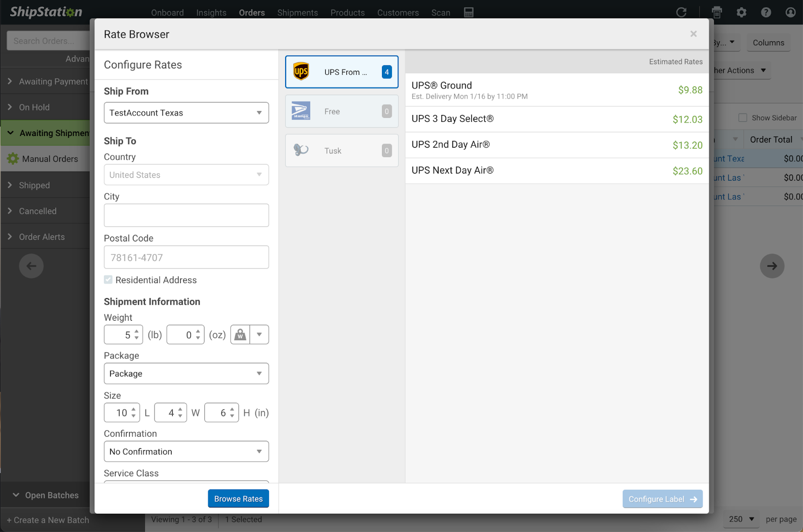Select the UPS 2nd Day Air rate
Image resolution: width=803 pixels, height=532 pixels.
click(557, 145)
